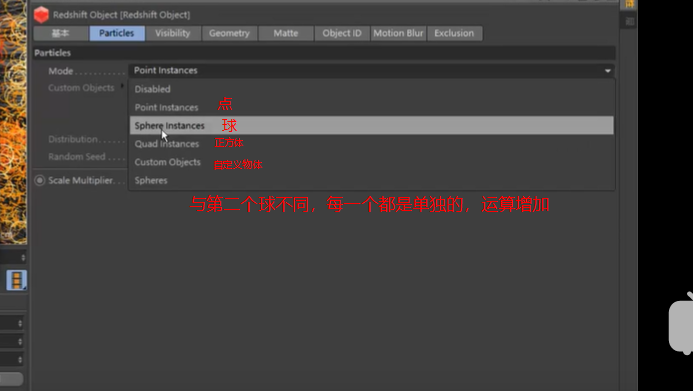The image size is (693, 391).
Task: Toggle the Scale Multiplier animation dot
Action: (40, 180)
